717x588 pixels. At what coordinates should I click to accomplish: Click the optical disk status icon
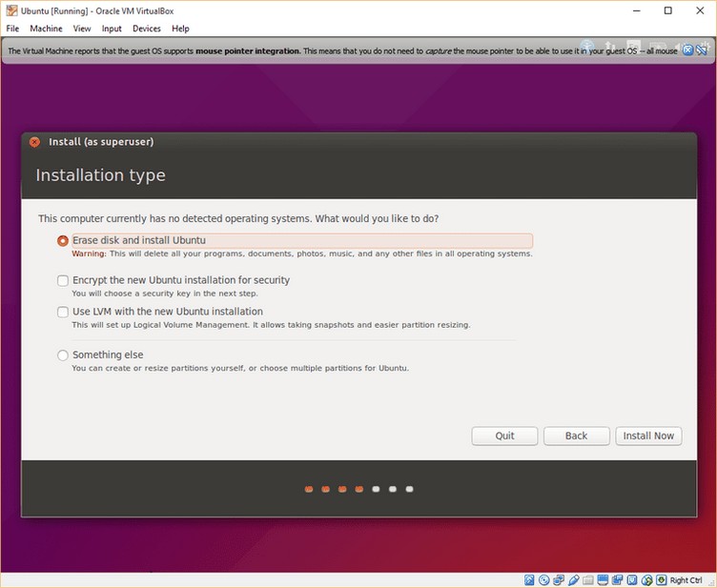[x=544, y=580]
